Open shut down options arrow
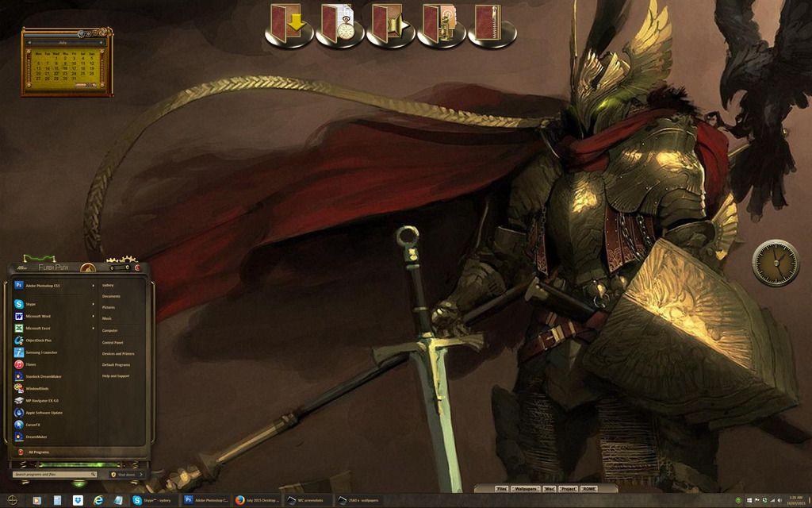The image size is (812, 508). point(141,475)
